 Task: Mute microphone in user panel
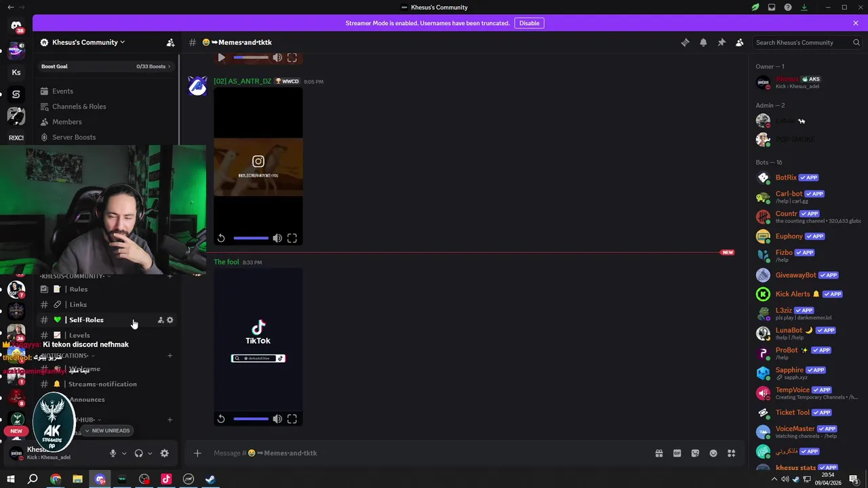point(113,453)
